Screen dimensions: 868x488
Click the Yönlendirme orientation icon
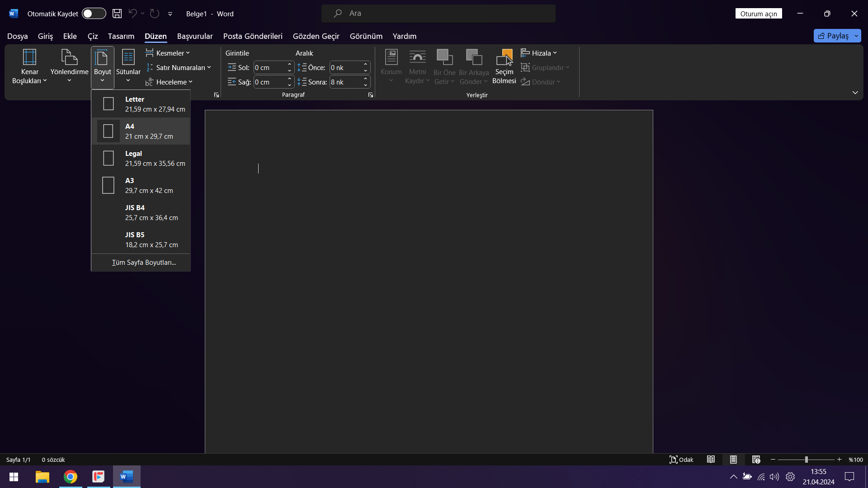(x=69, y=58)
